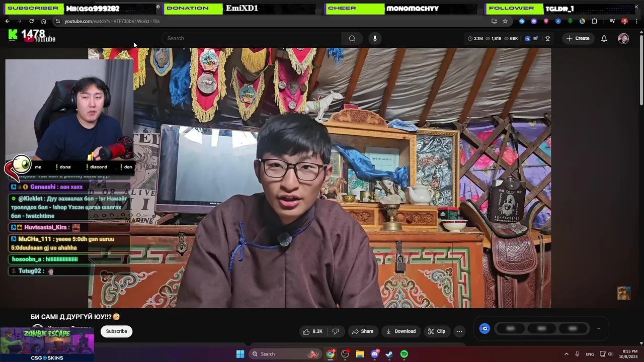This screenshot has width=644, height=362.
Task: Click the video title БИ САМІ Д ДУРГҮЙ ЮУ
Action: (75, 317)
